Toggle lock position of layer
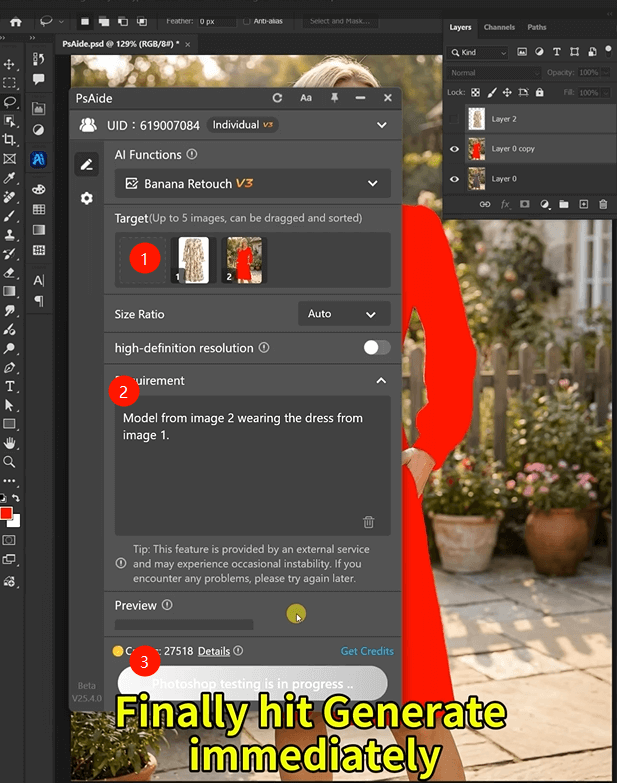This screenshot has height=783, width=617. click(507, 92)
